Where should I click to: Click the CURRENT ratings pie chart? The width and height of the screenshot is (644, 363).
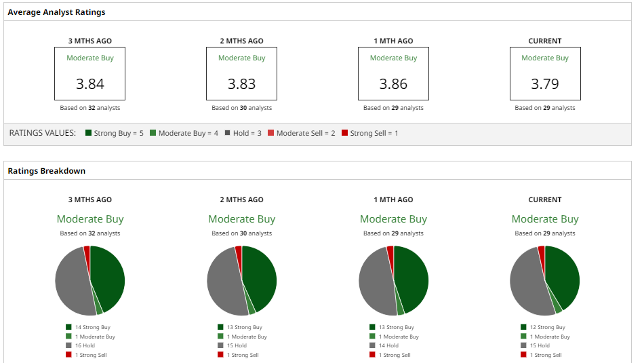[545, 280]
